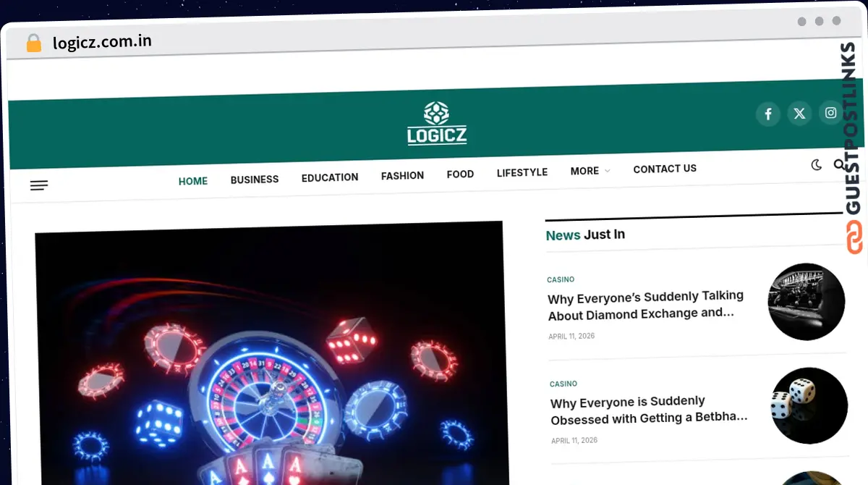
Task: Open the Logicz Facebook page icon
Action: click(x=768, y=114)
